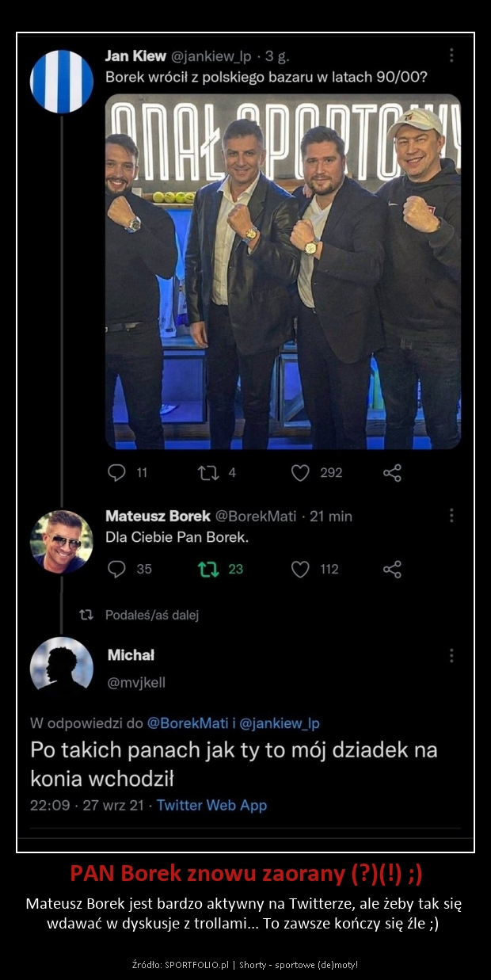The image size is (491, 980).
Task: Open the @BorekMati mention link
Action: click(188, 723)
